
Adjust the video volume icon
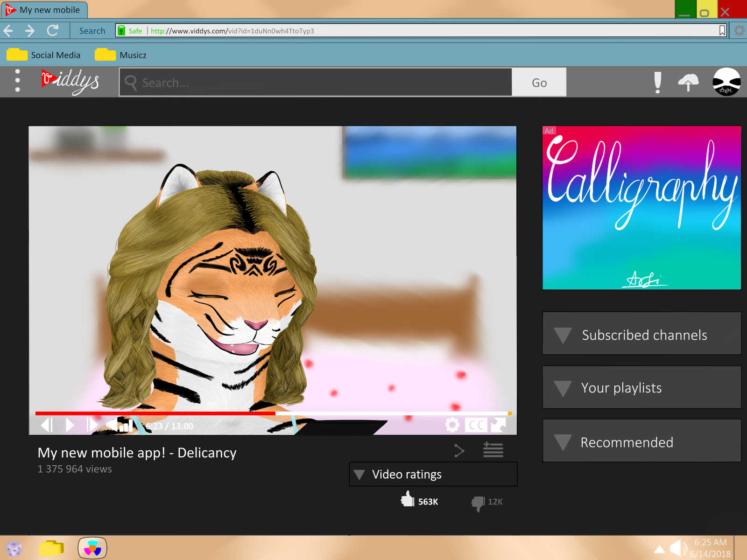(x=119, y=425)
